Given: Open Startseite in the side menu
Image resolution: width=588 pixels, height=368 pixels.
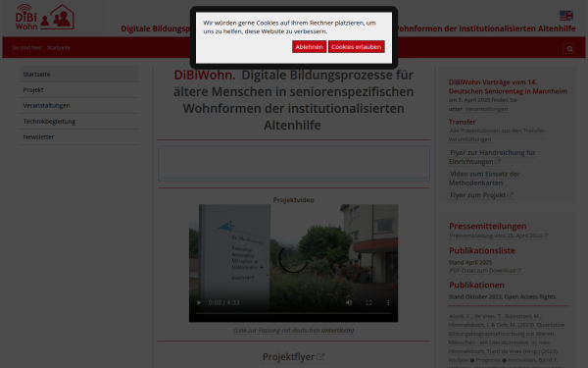Looking at the screenshot, I should click(78, 75).
